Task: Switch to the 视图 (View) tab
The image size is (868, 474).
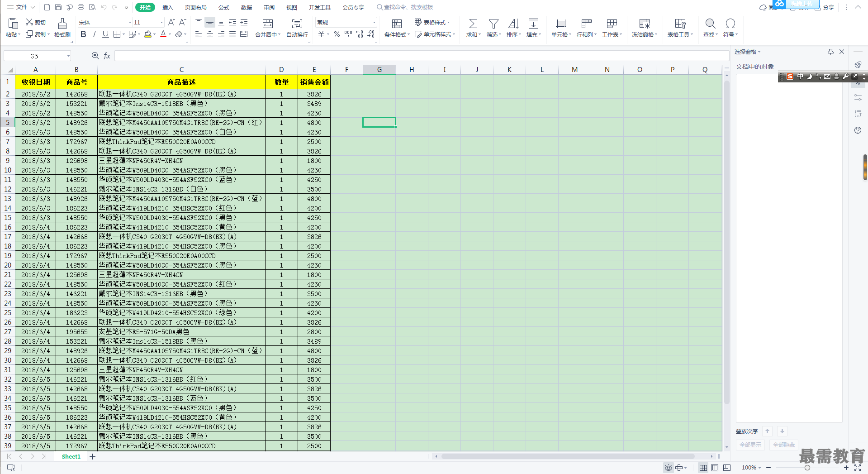Action: pyautogui.click(x=292, y=7)
